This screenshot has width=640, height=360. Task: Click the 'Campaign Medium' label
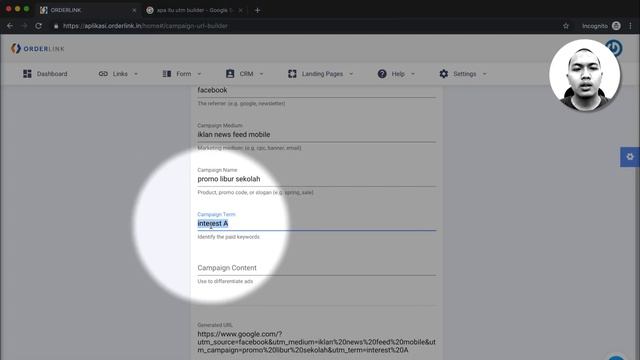coord(220,125)
